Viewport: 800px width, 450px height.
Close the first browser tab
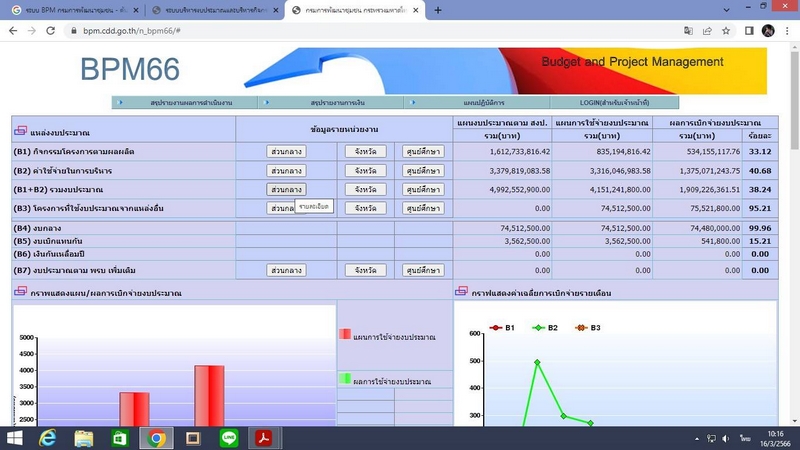coord(136,10)
